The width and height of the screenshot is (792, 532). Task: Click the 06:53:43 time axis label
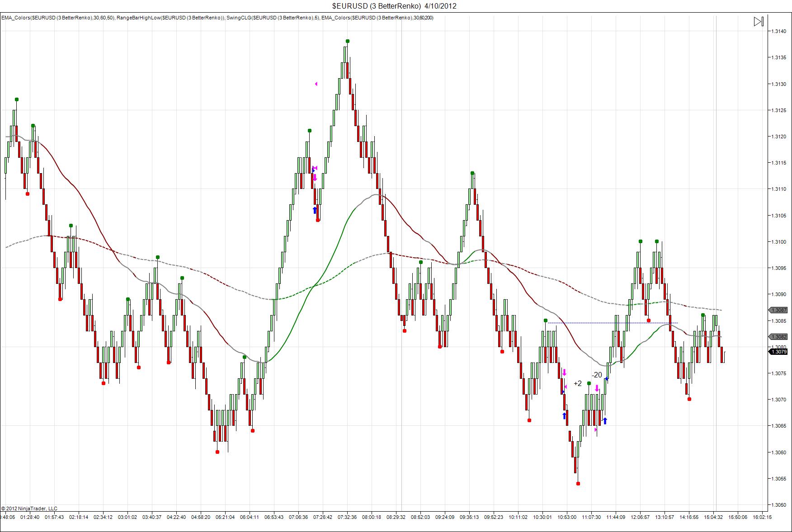[x=274, y=517]
